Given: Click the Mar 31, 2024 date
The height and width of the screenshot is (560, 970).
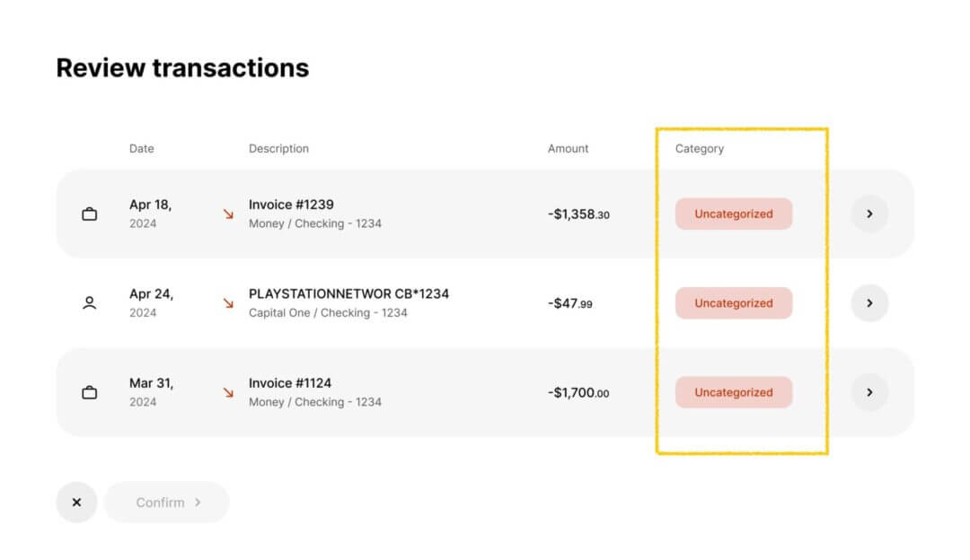Looking at the screenshot, I should 151,392.
